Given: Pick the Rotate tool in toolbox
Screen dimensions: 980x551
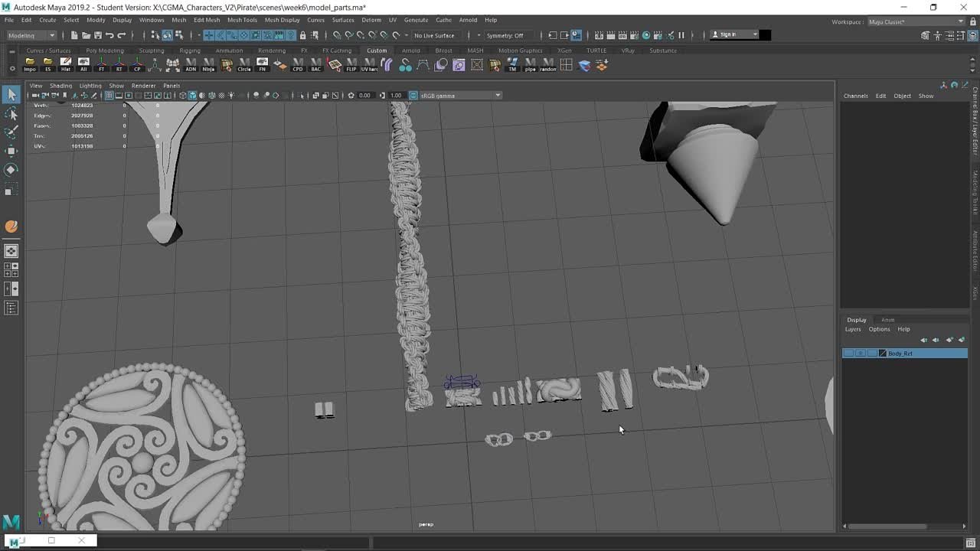Looking at the screenshot, I should point(11,169).
